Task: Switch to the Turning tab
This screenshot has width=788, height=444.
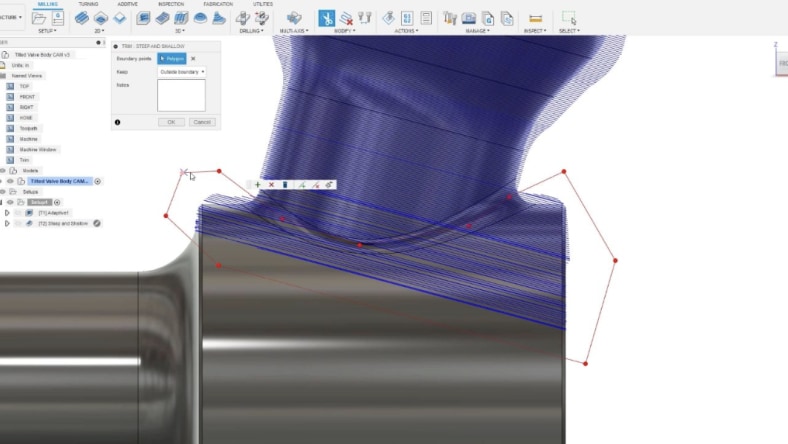Action: coord(88,4)
